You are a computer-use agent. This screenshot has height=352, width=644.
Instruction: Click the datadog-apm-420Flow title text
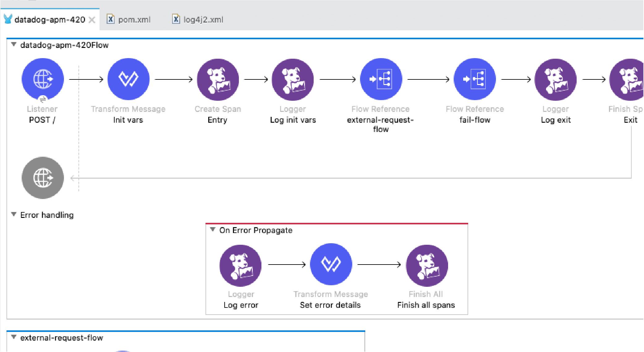pyautogui.click(x=64, y=45)
